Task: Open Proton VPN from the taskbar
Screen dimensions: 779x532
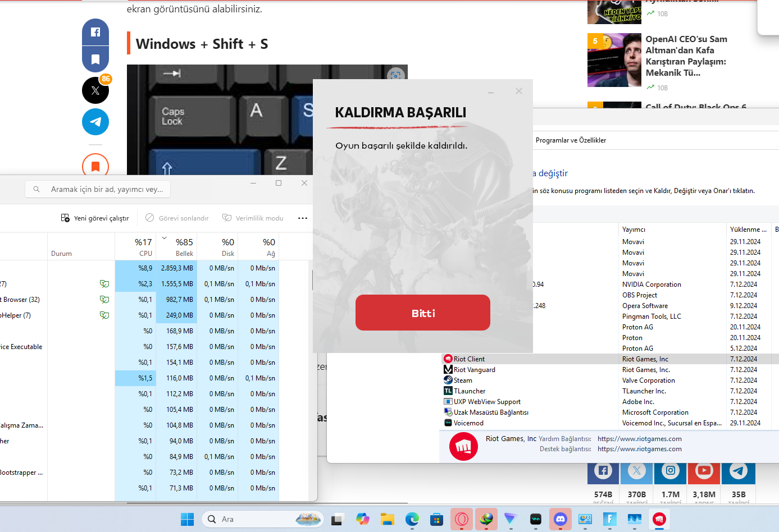Action: click(x=510, y=520)
